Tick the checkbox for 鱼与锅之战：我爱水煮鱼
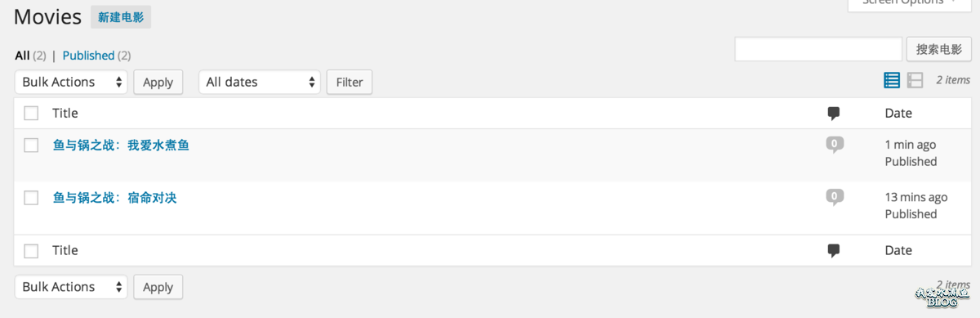This screenshot has height=318, width=980. coord(31,146)
